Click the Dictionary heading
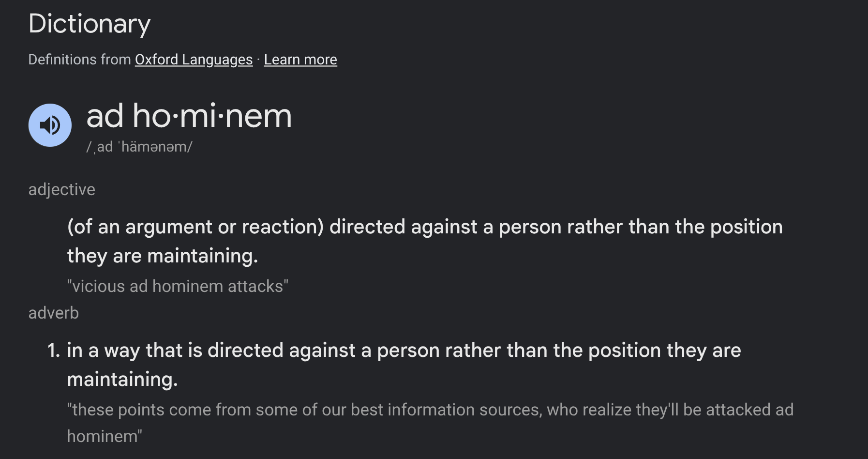The image size is (868, 459). tap(90, 23)
